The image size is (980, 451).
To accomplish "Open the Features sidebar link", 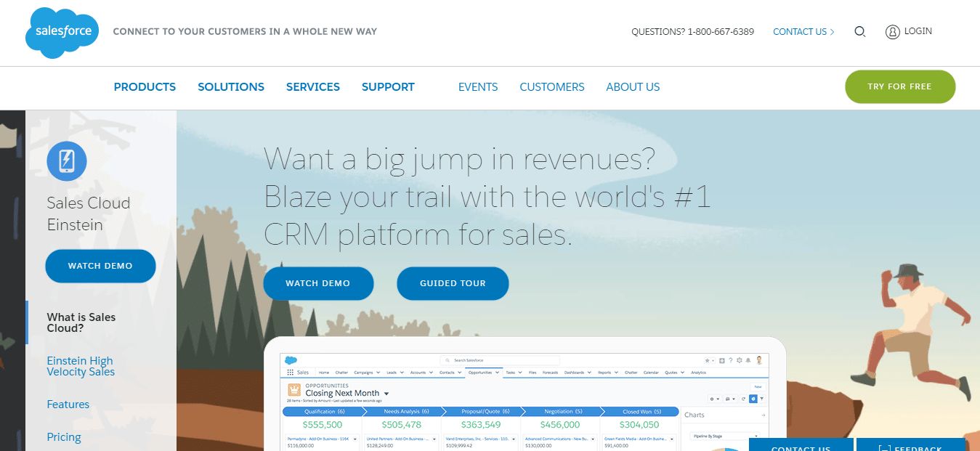I will pos(68,405).
